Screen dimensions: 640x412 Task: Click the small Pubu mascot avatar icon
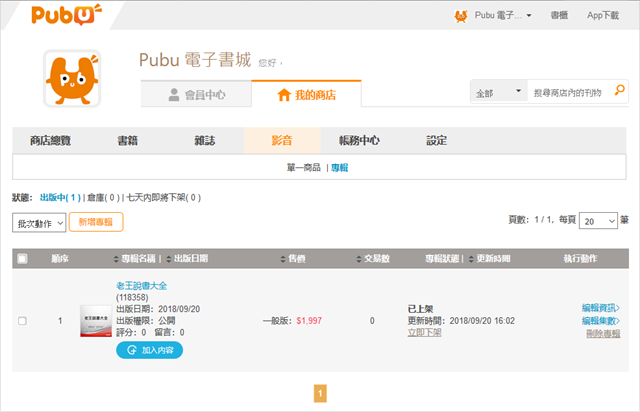461,16
